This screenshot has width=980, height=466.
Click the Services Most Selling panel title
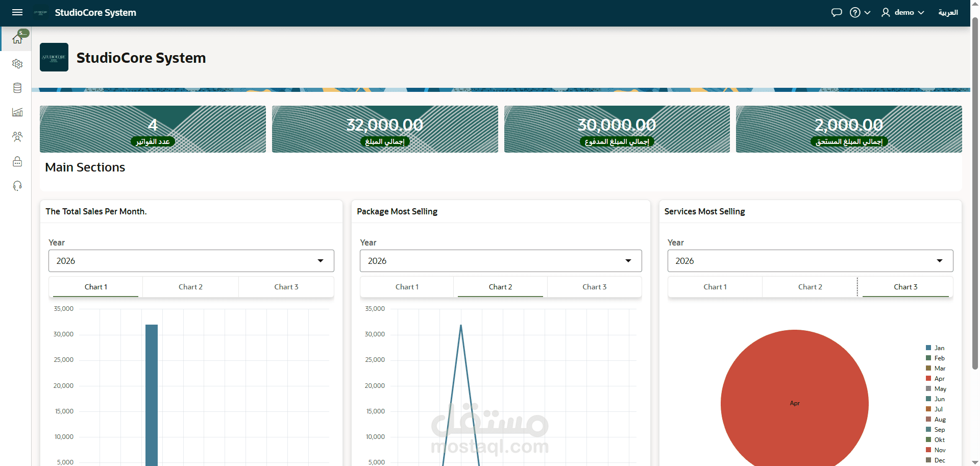click(704, 211)
